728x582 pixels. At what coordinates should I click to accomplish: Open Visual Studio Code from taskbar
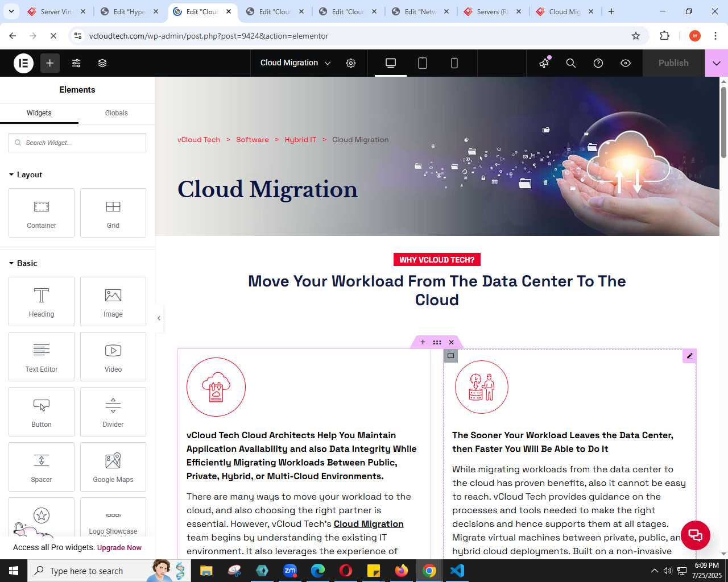pos(457,571)
